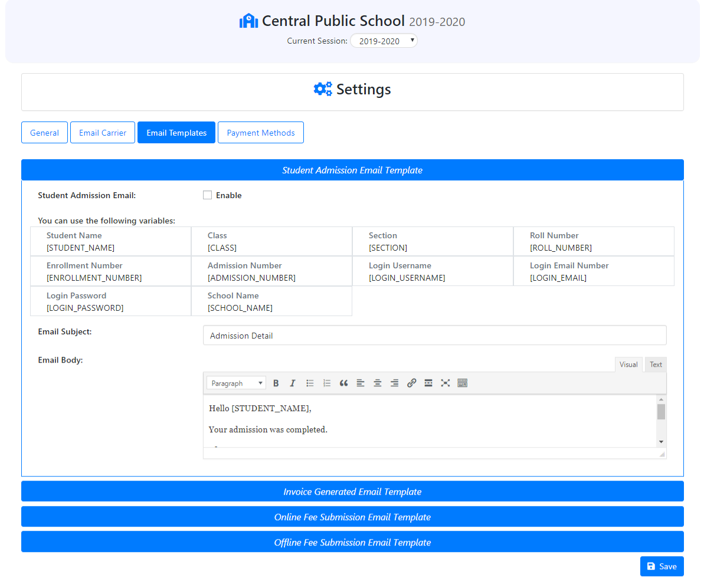Viewport: 704px width, 588px height.
Task: Expand Online Fee Submission Email Template
Action: pos(352,517)
